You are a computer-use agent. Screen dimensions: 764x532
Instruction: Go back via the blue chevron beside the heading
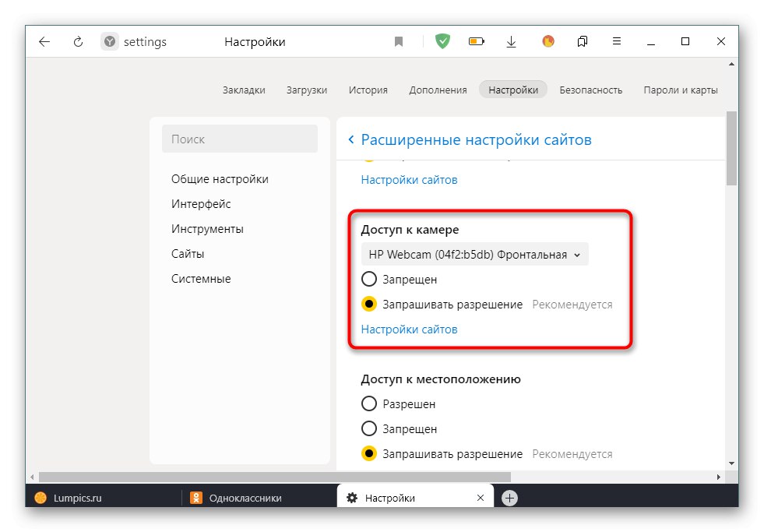350,140
